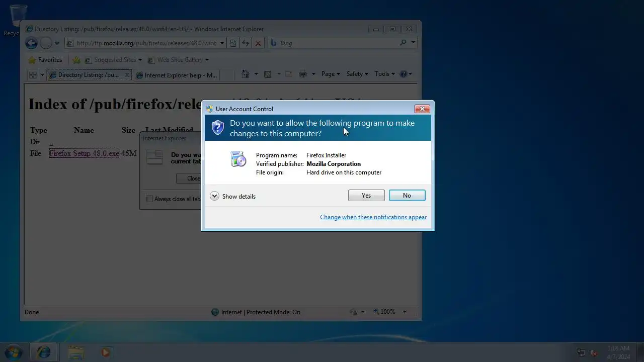Click the Quick Tabs grid icon
This screenshot has width=644, height=362.
[33, 75]
